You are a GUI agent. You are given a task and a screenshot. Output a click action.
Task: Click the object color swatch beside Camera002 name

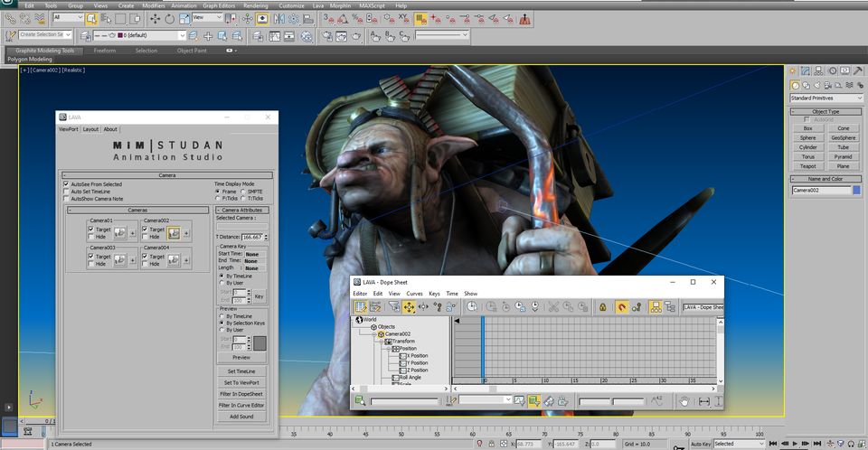click(x=857, y=191)
